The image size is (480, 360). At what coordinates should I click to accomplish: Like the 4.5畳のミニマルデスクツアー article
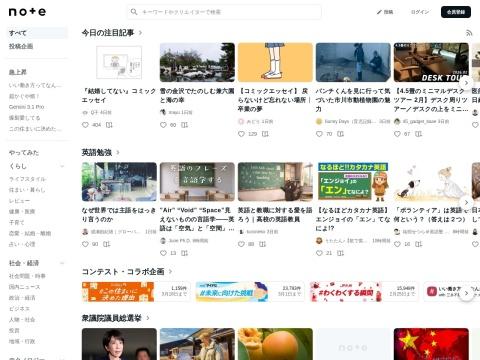click(x=397, y=134)
